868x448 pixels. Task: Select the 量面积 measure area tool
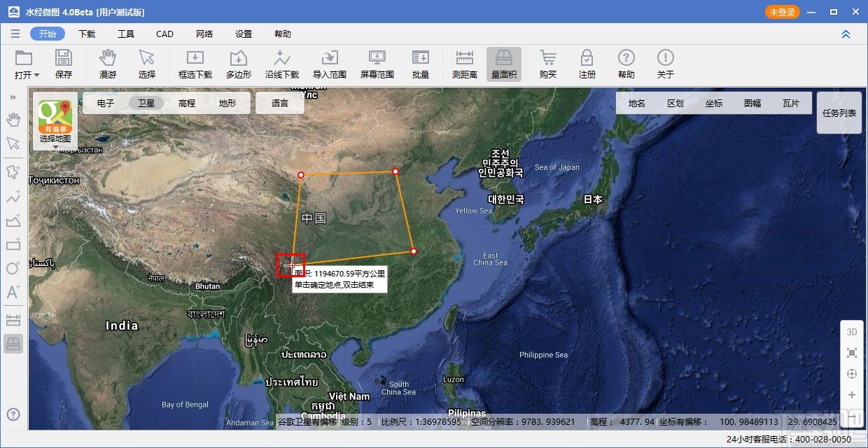point(504,63)
